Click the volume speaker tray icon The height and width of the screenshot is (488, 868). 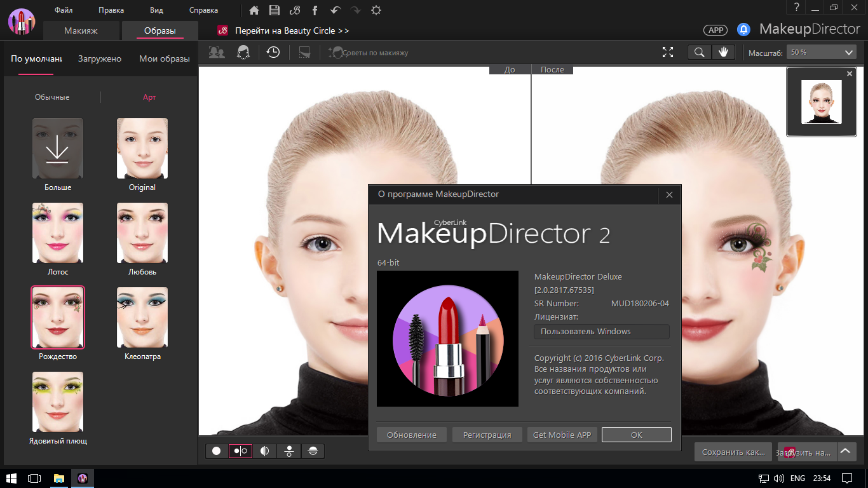coord(778,478)
